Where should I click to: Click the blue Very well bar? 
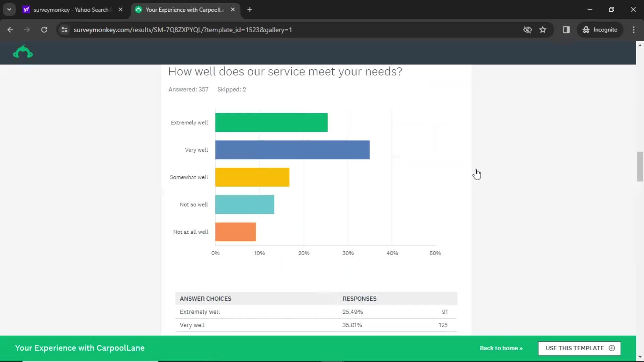pos(292,150)
